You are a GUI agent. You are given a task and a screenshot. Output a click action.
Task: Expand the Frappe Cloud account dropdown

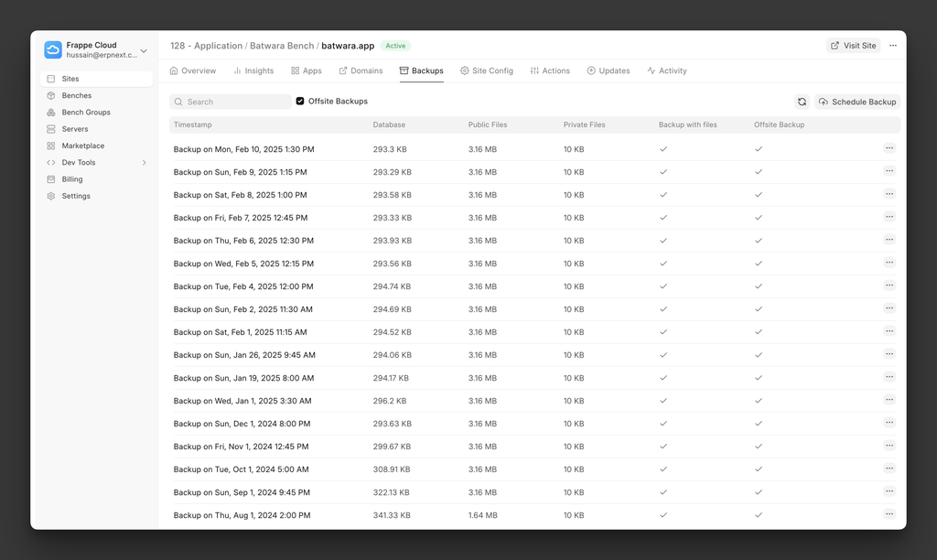tap(144, 50)
